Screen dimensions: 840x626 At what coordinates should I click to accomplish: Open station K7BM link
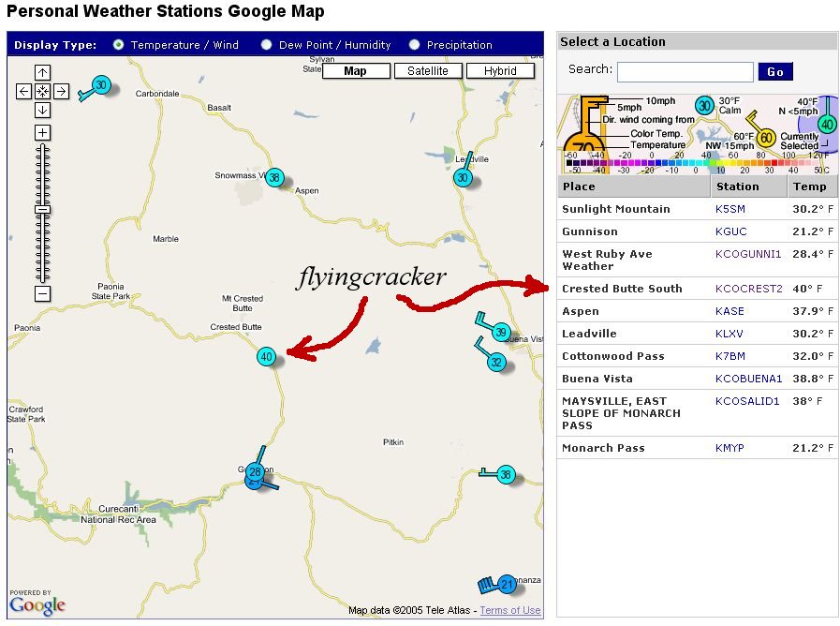pos(730,356)
